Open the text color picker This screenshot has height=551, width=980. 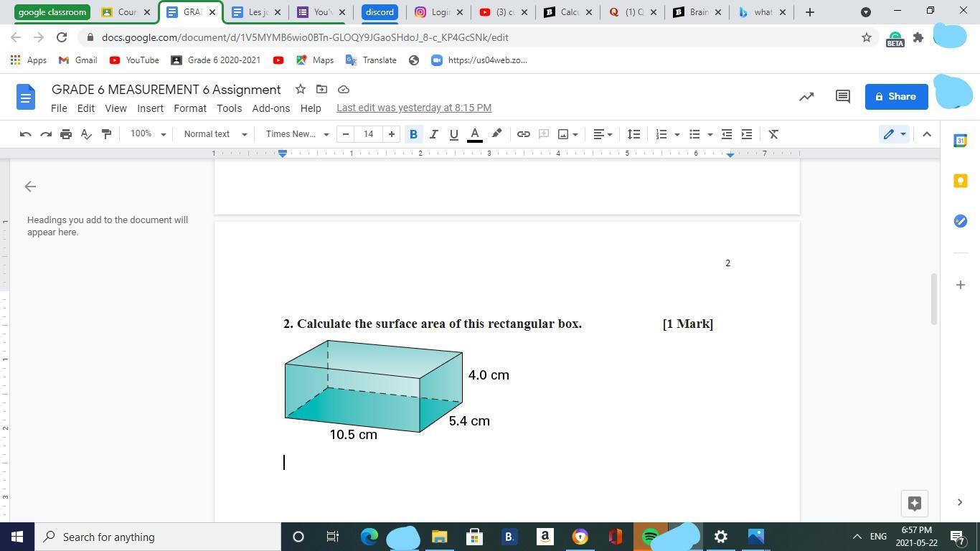474,134
